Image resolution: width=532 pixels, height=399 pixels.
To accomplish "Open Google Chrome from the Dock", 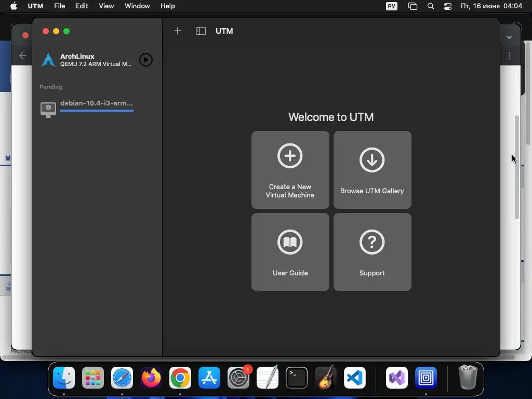I will tap(180, 378).
